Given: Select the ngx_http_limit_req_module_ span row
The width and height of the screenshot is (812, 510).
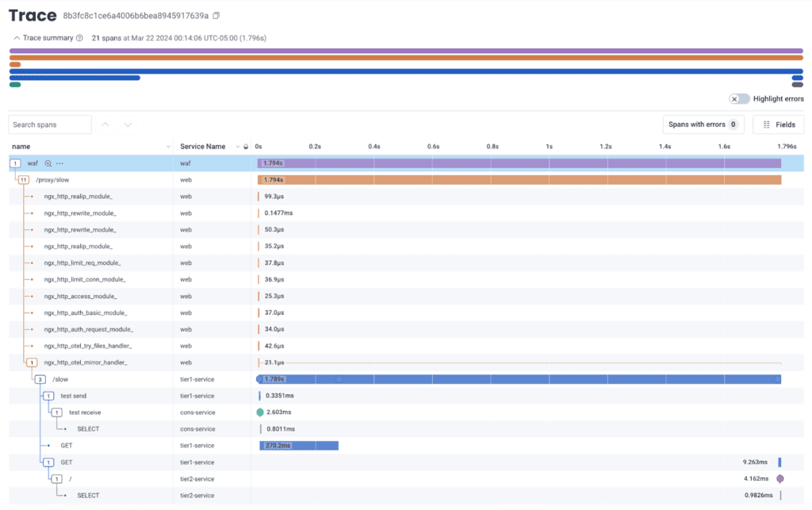Looking at the screenshot, I should pyautogui.click(x=406, y=263).
